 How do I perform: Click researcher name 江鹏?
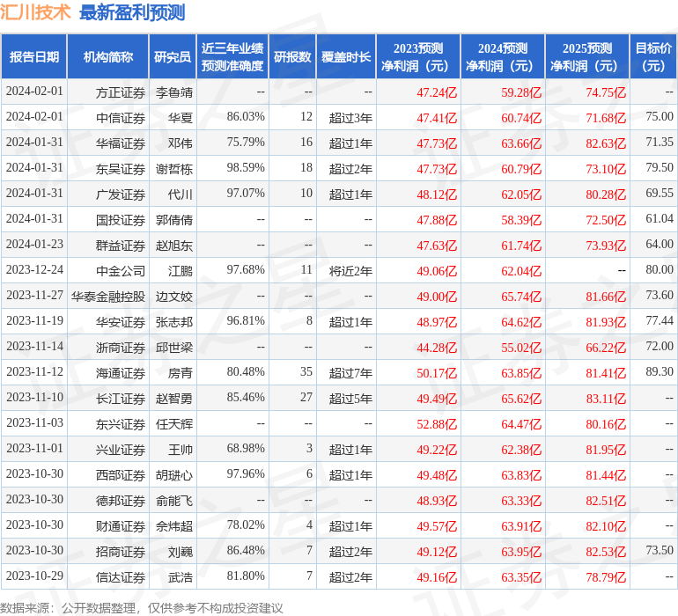(181, 271)
